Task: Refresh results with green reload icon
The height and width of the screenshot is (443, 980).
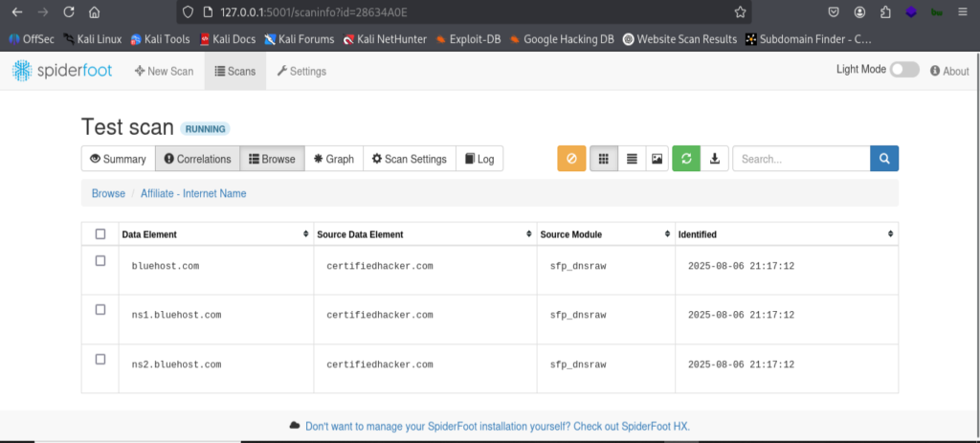Action: coord(686,159)
